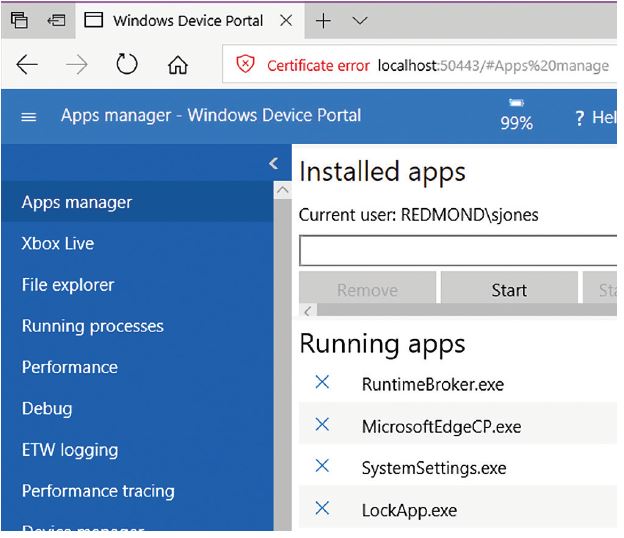The image size is (624, 538).
Task: Terminate LockApp.exe with X icon
Action: click(x=322, y=509)
